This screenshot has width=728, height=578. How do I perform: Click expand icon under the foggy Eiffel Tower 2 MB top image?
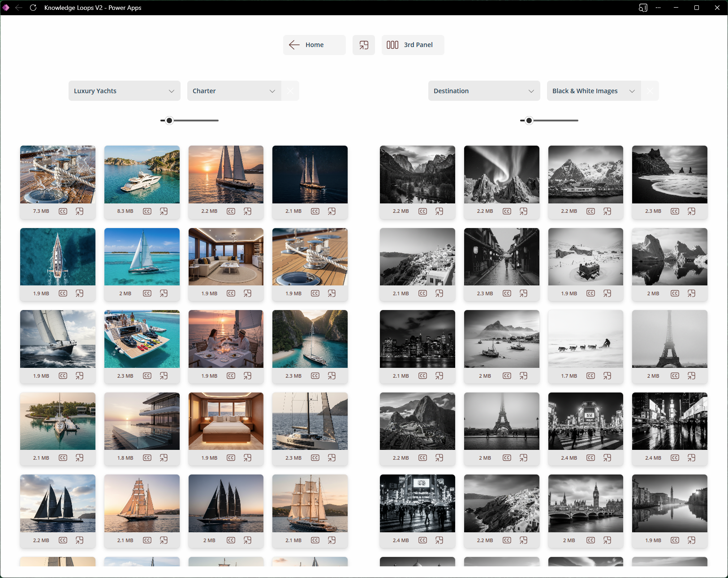click(x=691, y=376)
